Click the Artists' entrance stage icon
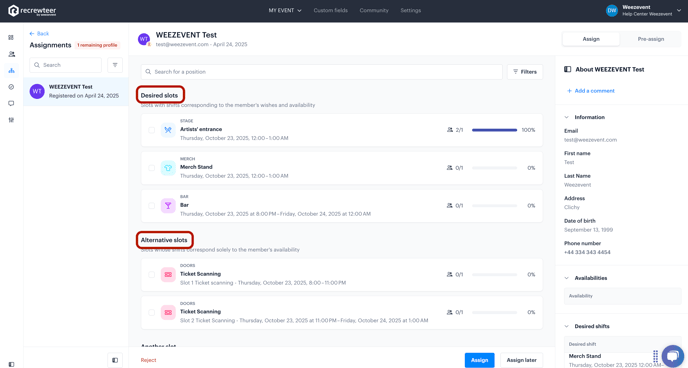Image resolution: width=688 pixels, height=368 pixels. (x=168, y=130)
